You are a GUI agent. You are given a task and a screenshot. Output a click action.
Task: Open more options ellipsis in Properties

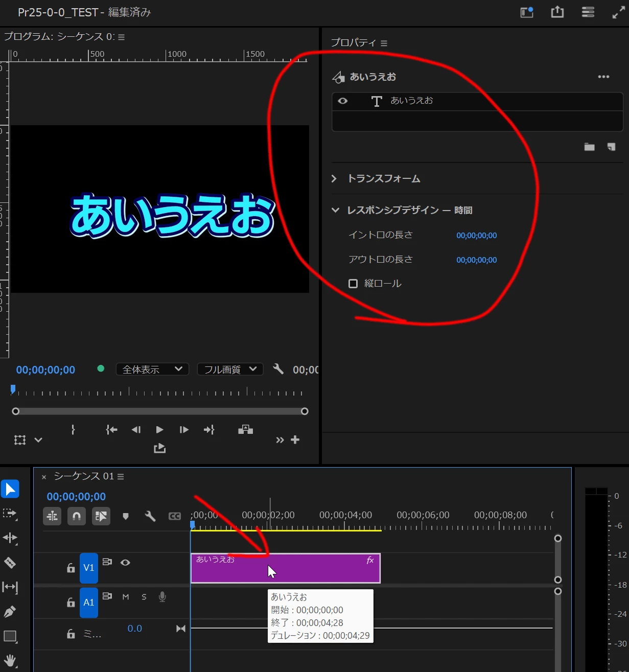[603, 77]
